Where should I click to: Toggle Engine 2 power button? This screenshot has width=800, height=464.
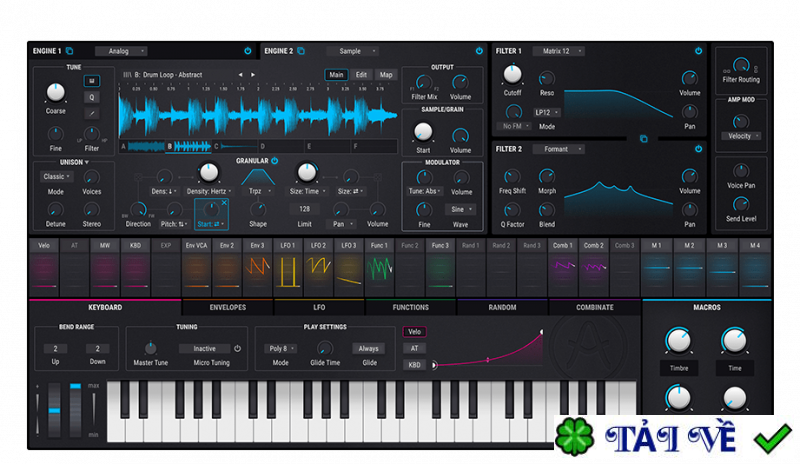point(479,51)
